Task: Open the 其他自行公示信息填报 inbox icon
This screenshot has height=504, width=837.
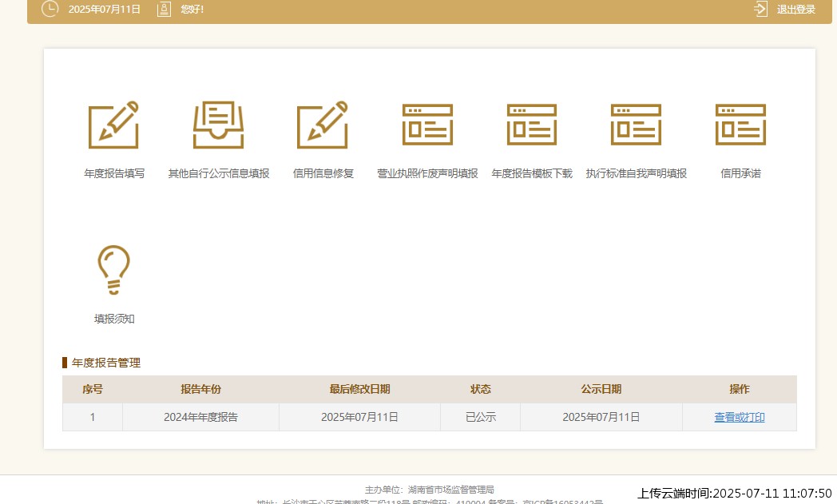Action: pos(218,125)
